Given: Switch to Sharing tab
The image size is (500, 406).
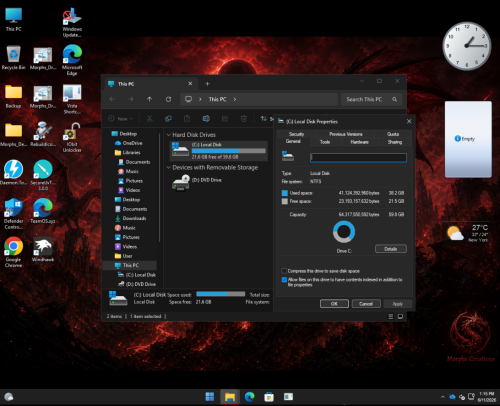Looking at the screenshot, I should point(395,142).
